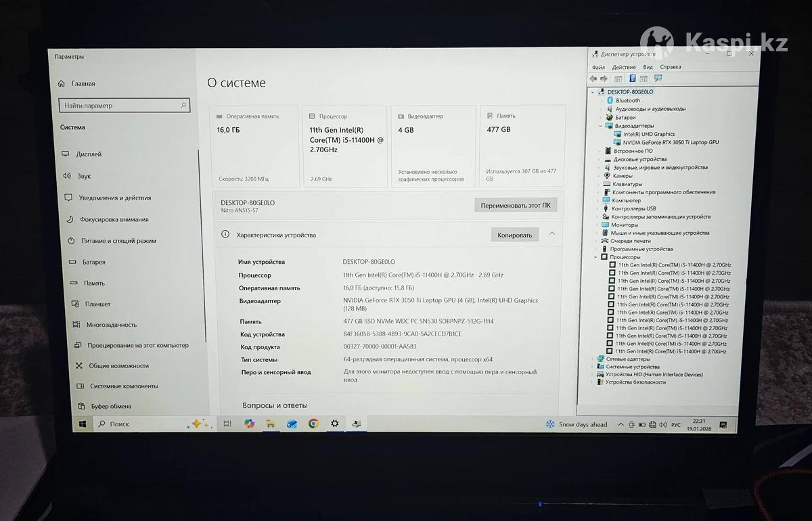Click the Bluetooth icon in Device Manager
Screen dimensions: 812x521
(x=609, y=100)
